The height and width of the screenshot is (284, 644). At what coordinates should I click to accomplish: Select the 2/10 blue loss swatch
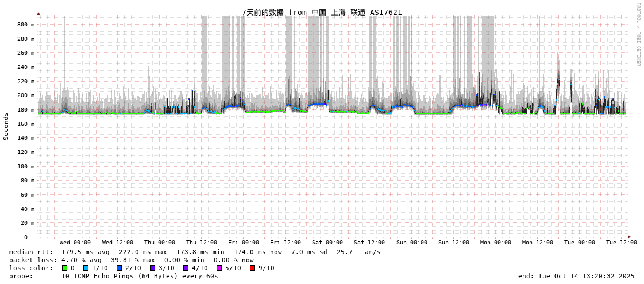(119, 268)
